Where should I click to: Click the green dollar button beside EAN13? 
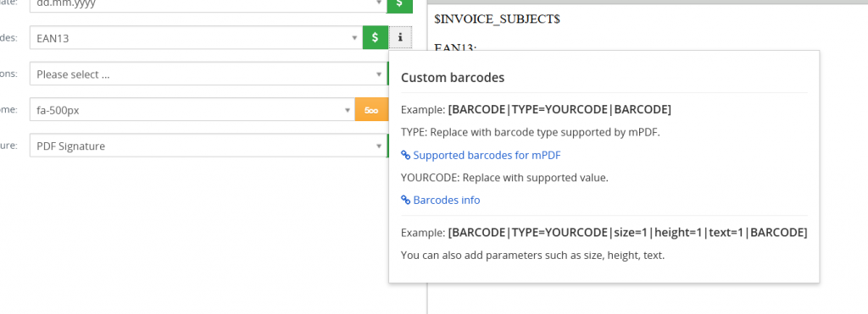376,37
